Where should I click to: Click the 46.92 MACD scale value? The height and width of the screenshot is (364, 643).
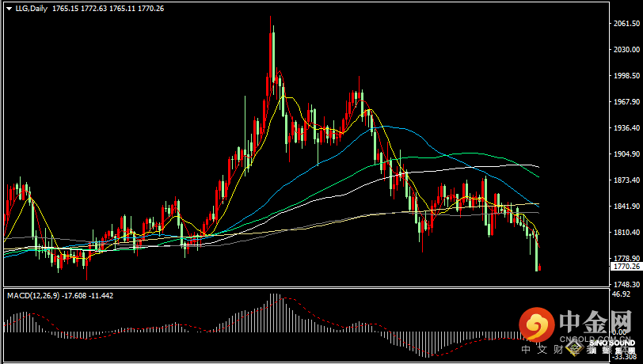click(x=622, y=294)
